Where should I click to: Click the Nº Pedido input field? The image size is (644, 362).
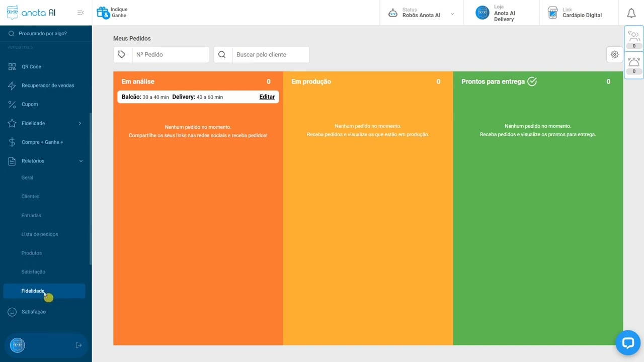click(170, 55)
